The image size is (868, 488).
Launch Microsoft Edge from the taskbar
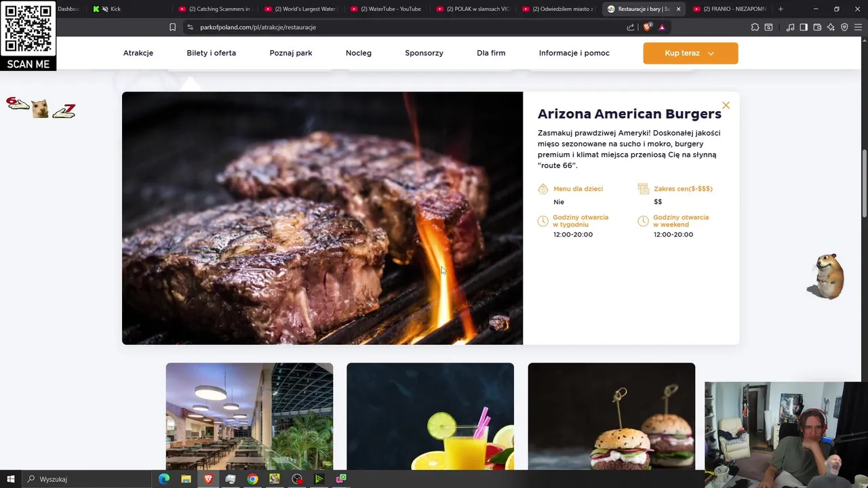pyautogui.click(x=164, y=479)
